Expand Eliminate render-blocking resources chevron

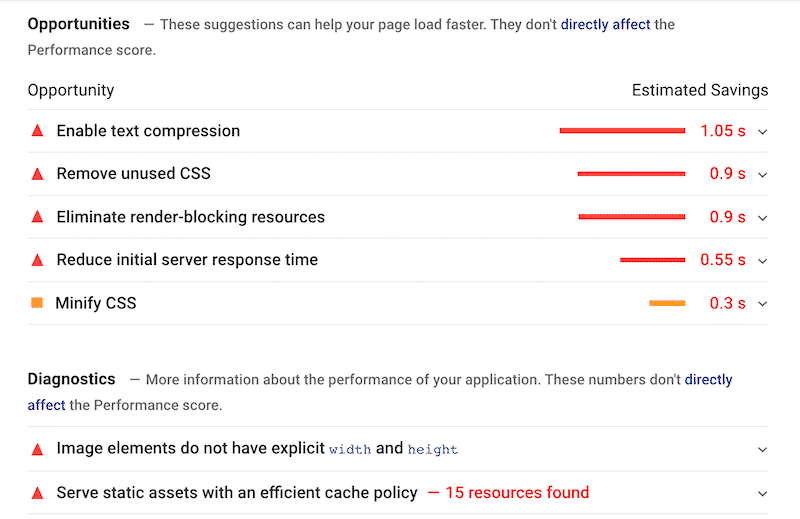(763, 217)
